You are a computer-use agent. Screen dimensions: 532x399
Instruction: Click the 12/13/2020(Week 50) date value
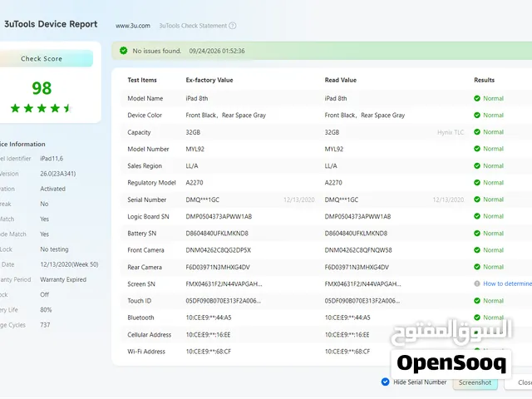(69, 264)
